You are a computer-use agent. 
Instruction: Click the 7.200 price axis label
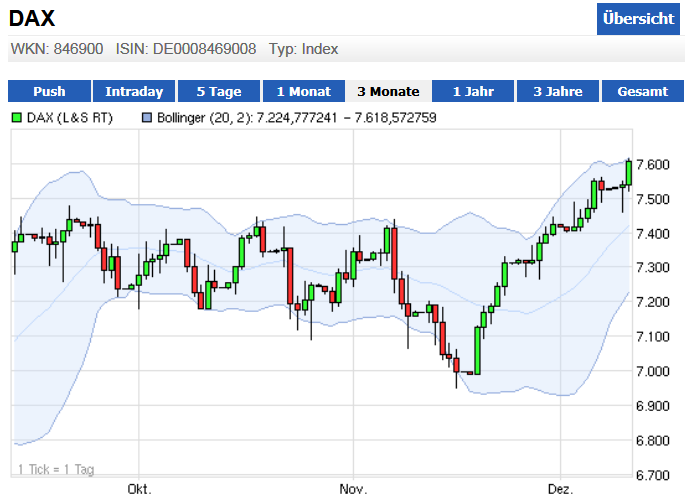653,302
